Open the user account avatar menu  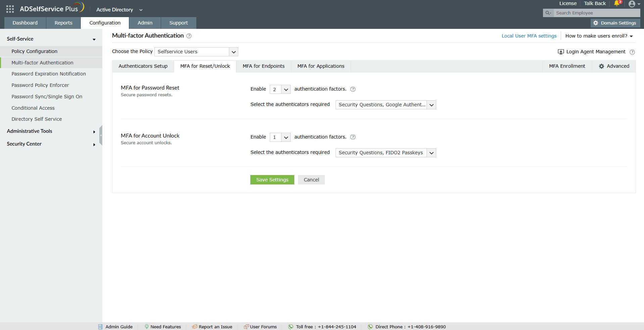point(632,4)
